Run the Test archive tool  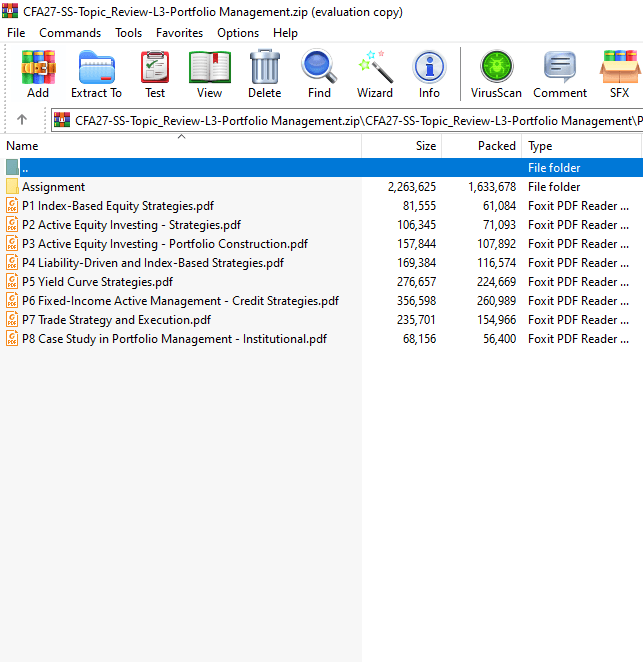point(155,74)
